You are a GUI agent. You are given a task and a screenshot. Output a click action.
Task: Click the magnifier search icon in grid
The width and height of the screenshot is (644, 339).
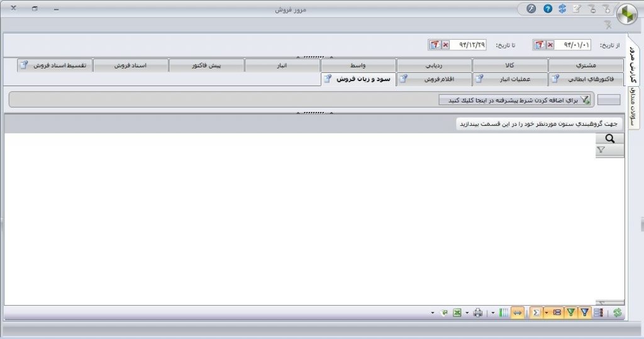pos(609,139)
